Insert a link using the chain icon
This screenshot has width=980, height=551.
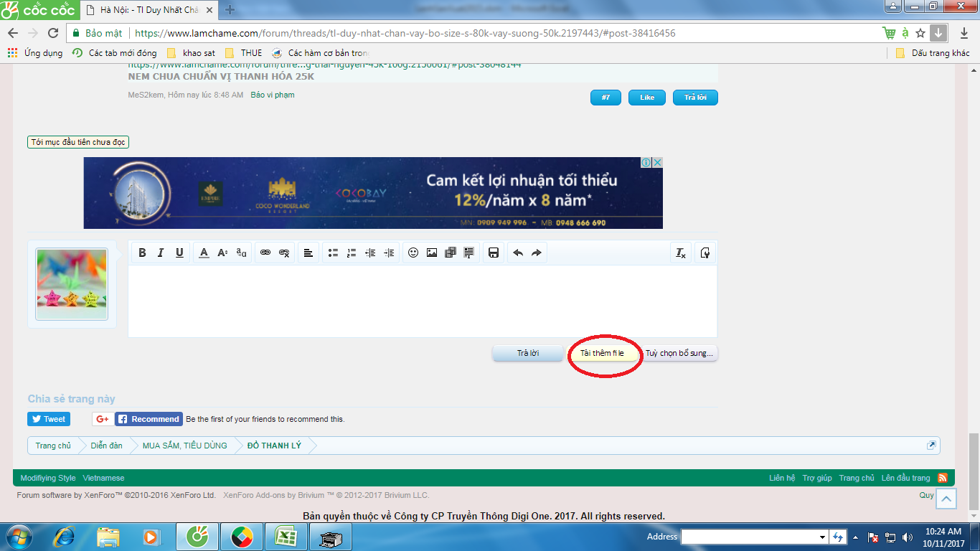point(265,253)
